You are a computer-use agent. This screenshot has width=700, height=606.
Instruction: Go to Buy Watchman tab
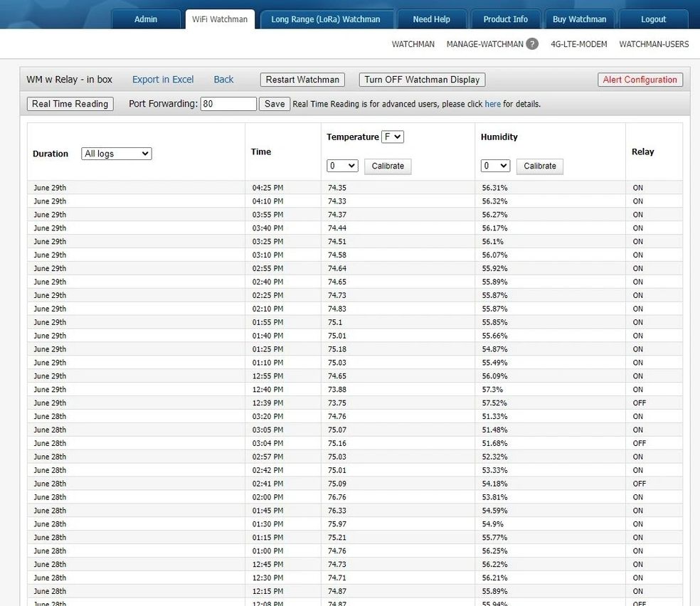click(x=580, y=19)
